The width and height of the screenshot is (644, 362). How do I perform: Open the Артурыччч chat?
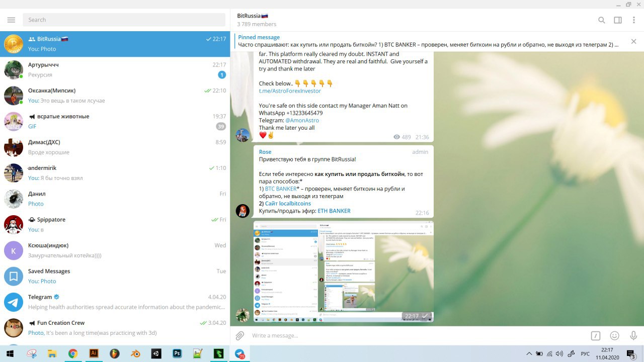(x=115, y=69)
